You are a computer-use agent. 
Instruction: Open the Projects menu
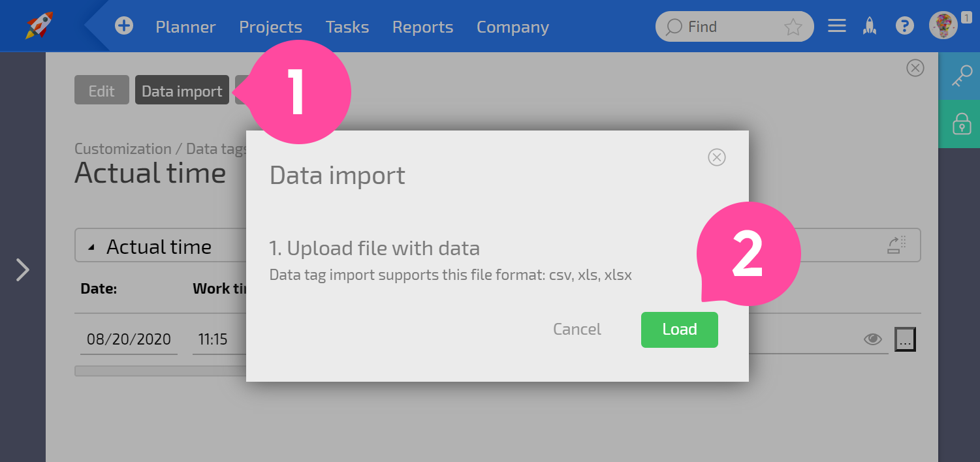point(270,27)
